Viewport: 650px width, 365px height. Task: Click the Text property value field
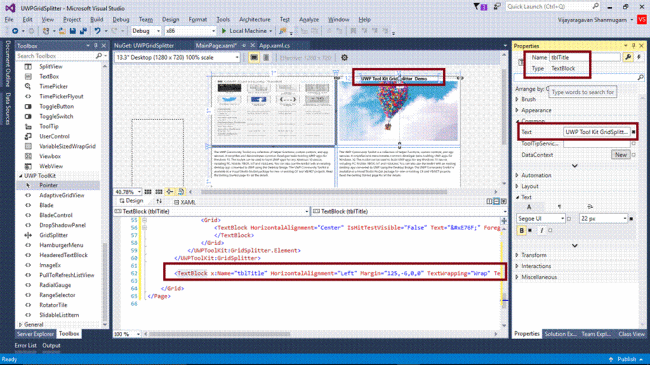point(596,132)
